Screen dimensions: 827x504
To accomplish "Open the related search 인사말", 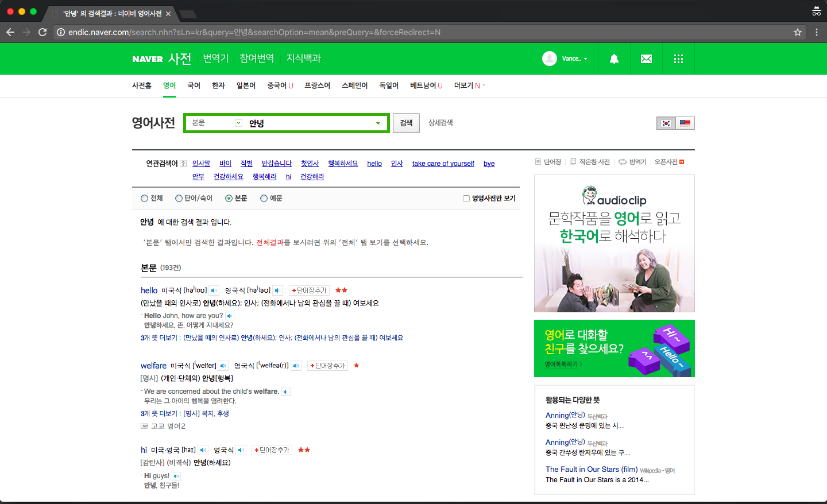I will click(201, 164).
